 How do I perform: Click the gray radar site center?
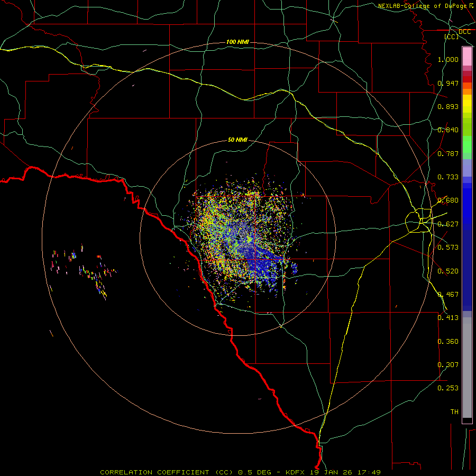[239, 237]
